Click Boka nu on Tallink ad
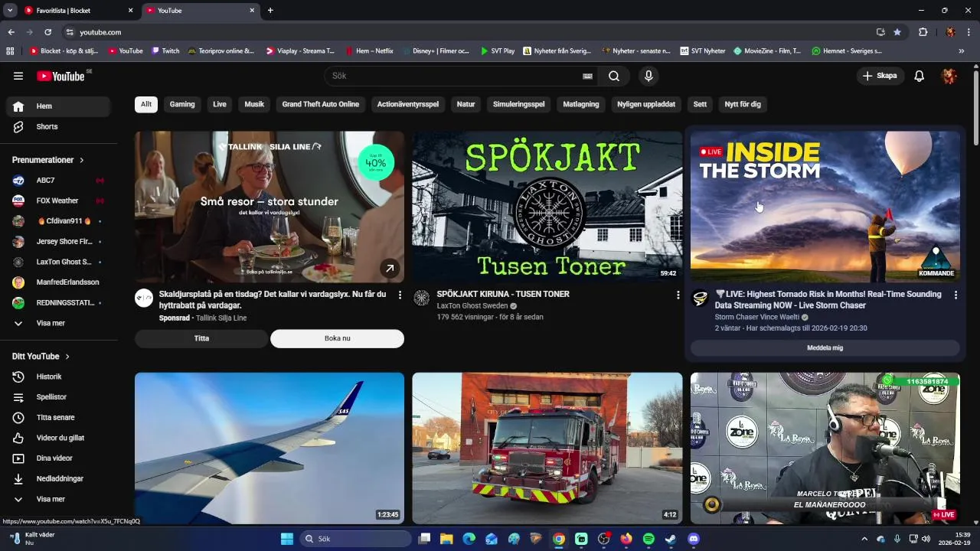Image resolution: width=980 pixels, height=551 pixels. point(337,338)
